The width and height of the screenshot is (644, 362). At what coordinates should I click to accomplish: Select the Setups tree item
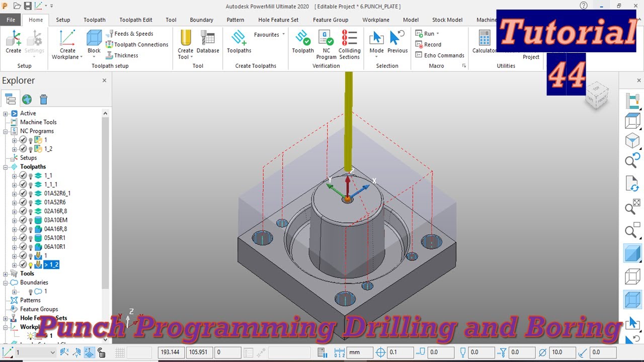click(28, 158)
